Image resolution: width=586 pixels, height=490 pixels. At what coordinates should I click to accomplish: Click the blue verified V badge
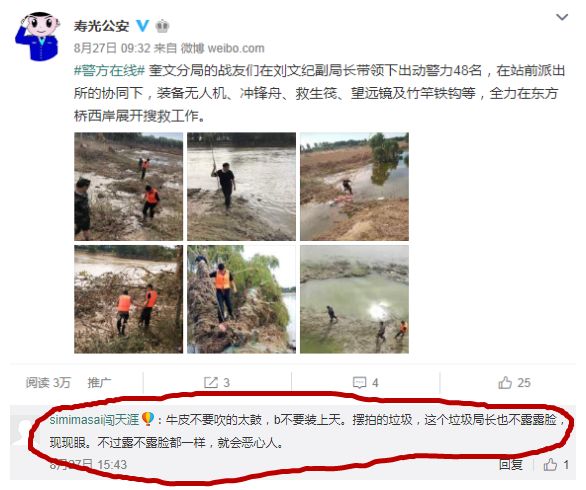pyautogui.click(x=142, y=26)
